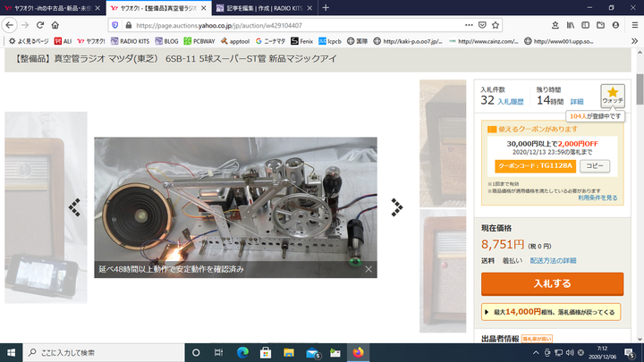
Task: Add item to watch list star
Action: (x=613, y=95)
